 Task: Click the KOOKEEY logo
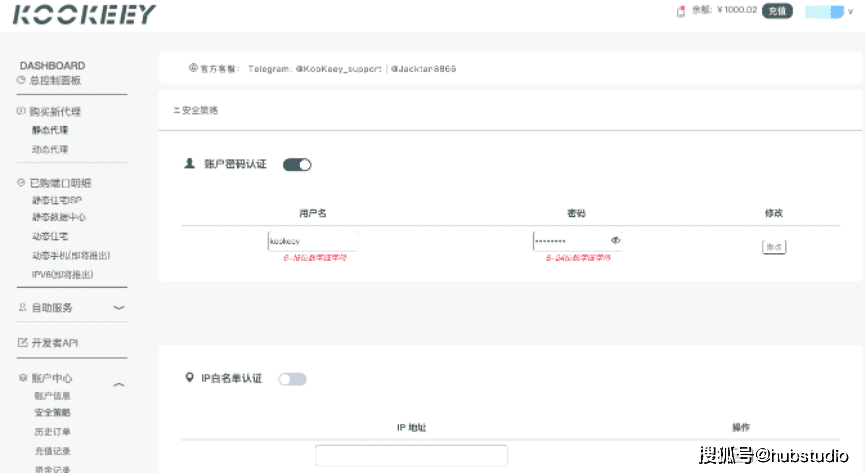click(84, 14)
